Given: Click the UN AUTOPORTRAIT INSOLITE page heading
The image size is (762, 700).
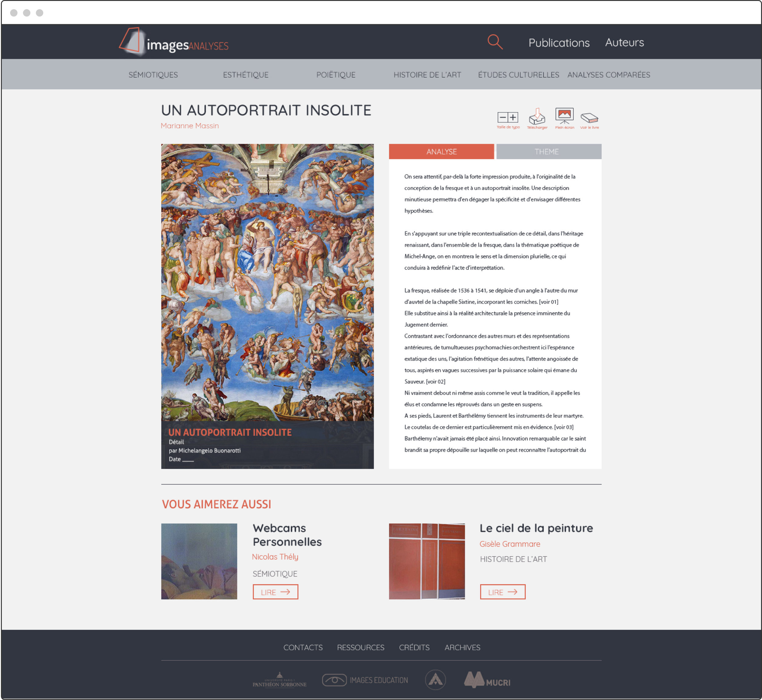Looking at the screenshot, I should (266, 110).
